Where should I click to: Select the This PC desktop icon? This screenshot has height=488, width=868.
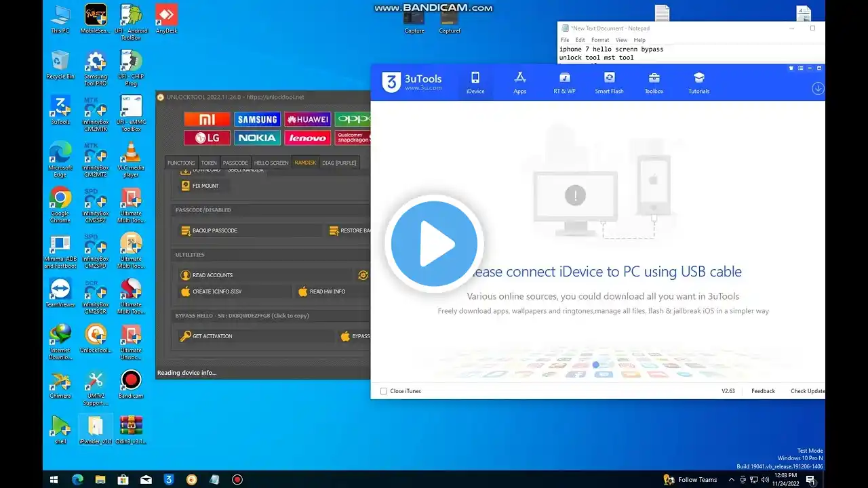coord(60,19)
